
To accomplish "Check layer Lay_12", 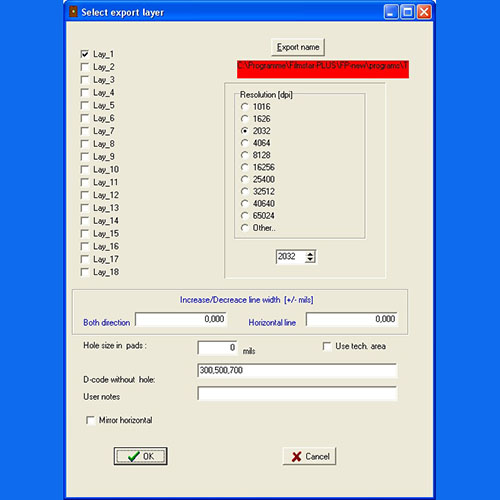I will [x=85, y=195].
